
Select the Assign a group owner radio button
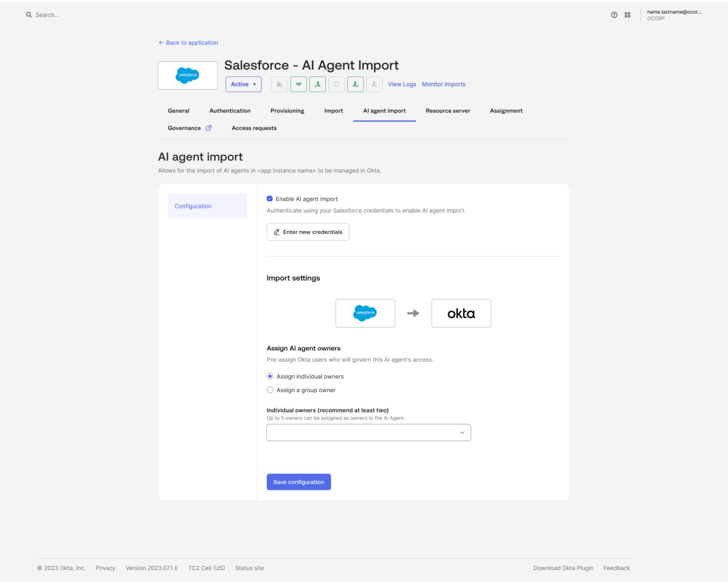pyautogui.click(x=270, y=390)
